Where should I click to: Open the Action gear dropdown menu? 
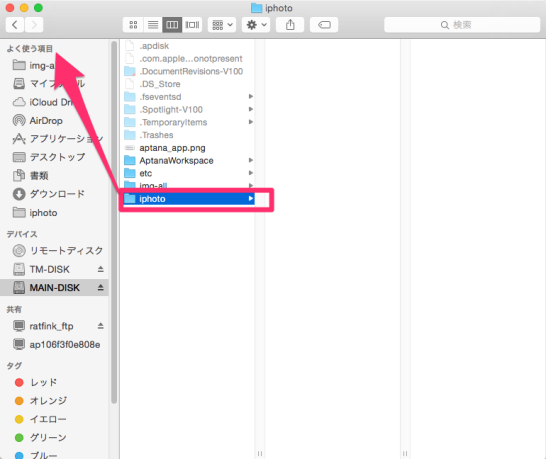[x=256, y=25]
